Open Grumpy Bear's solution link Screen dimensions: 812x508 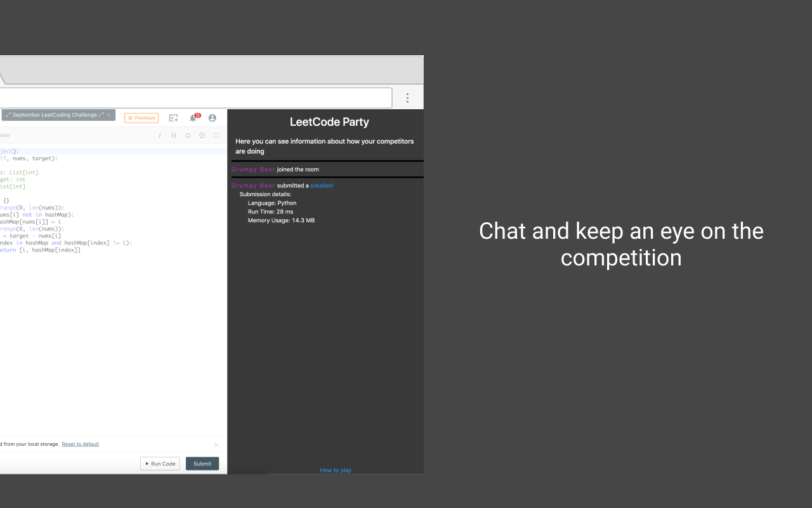click(x=322, y=185)
